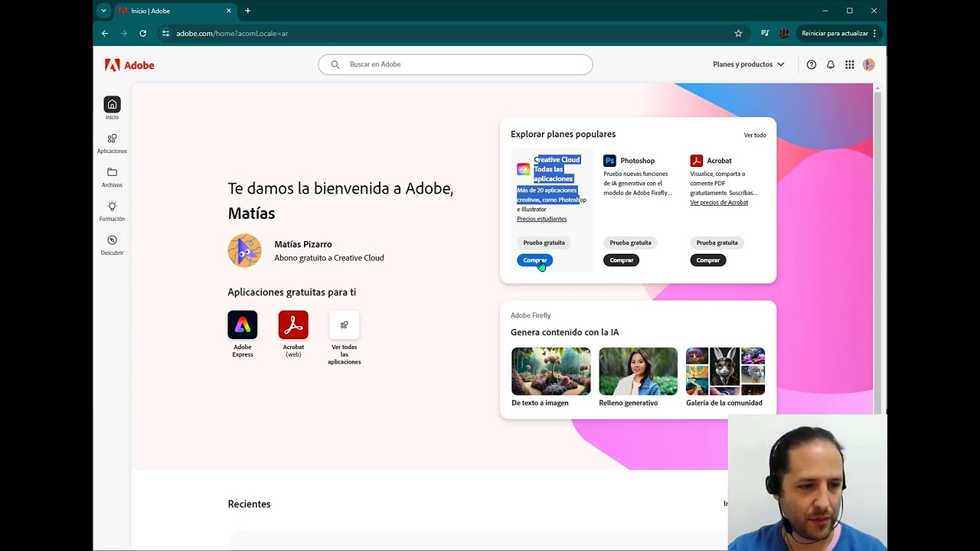Click the Recientes heading
Screen dimensions: 980x551
(x=249, y=504)
